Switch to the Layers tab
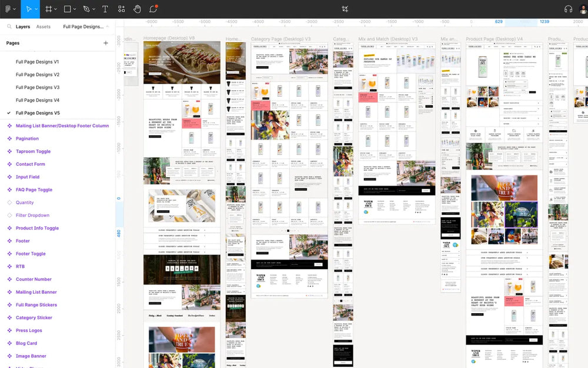This screenshot has height=368, width=588. point(23,26)
